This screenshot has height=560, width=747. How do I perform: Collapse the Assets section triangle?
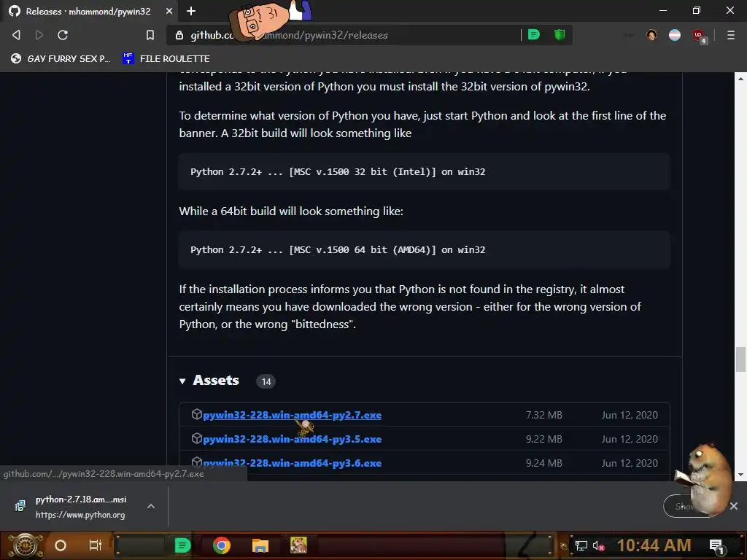point(182,381)
